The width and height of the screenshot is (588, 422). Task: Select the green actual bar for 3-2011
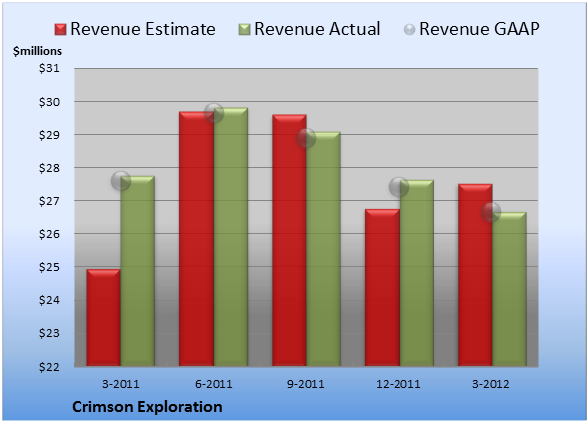(x=138, y=271)
